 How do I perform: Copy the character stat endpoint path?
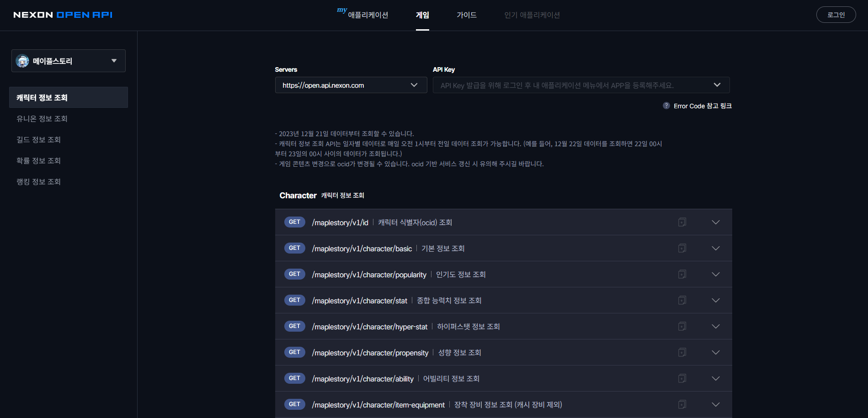coord(682,300)
